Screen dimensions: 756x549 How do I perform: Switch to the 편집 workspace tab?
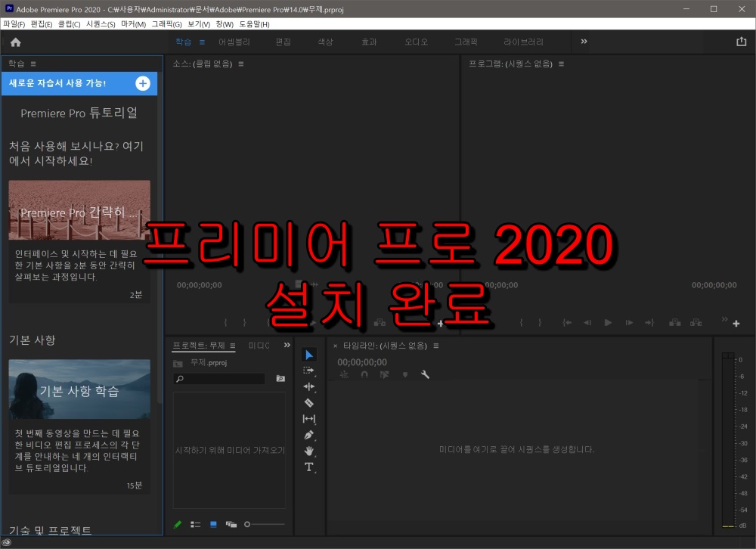[x=282, y=42]
